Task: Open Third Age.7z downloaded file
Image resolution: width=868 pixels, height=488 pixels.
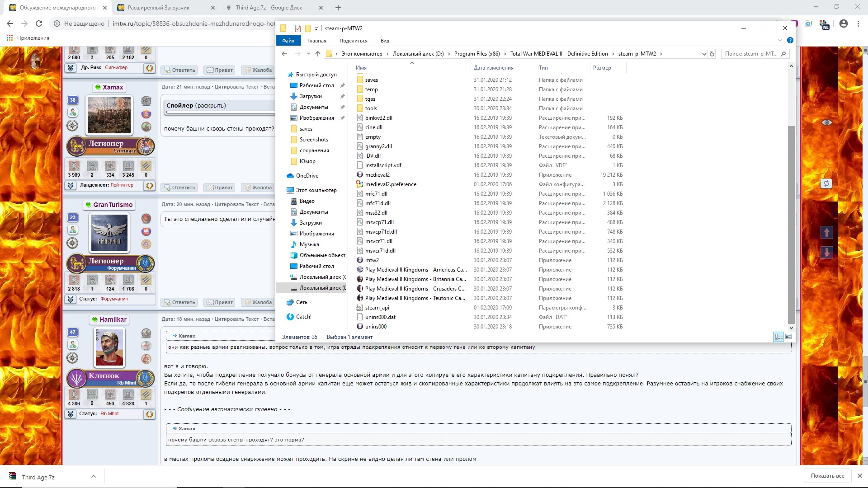Action: 38,477
